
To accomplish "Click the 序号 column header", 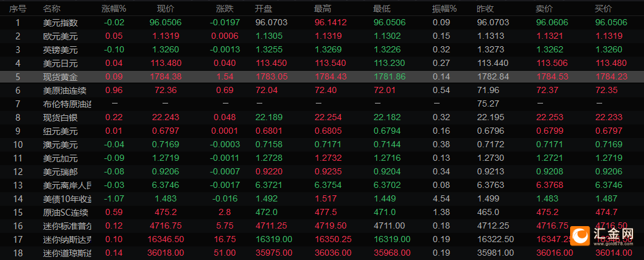I will (18, 8).
